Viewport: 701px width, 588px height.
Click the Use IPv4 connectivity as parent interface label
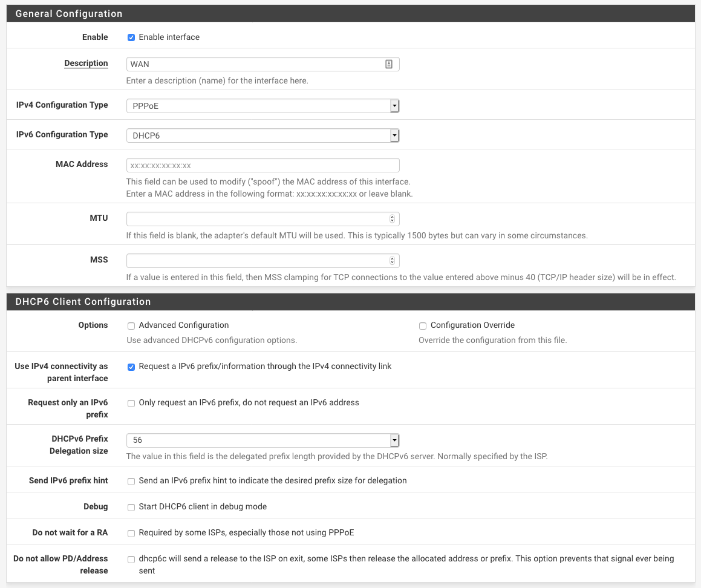tap(61, 372)
